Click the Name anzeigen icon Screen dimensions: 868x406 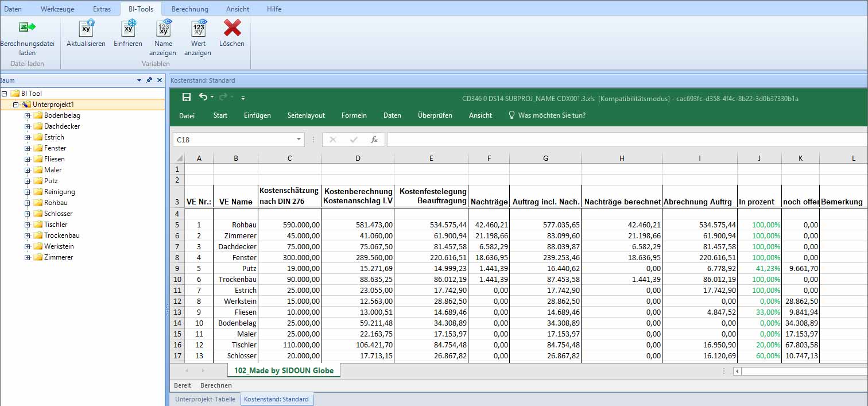point(164,28)
